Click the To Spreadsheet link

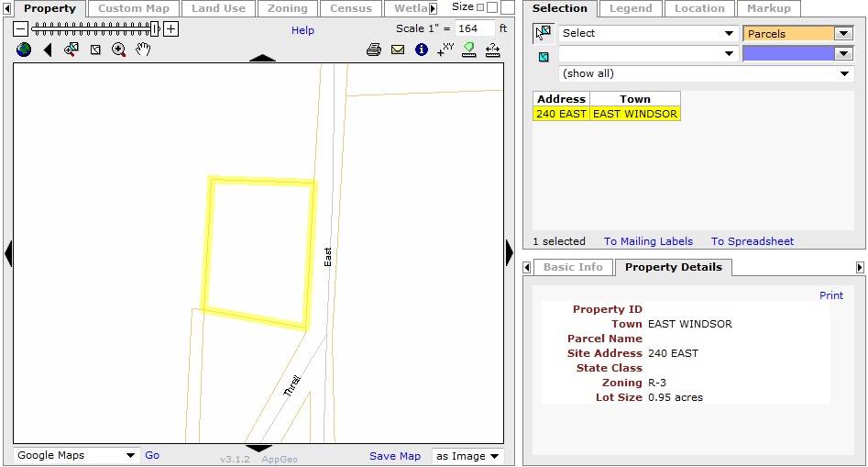click(x=753, y=241)
